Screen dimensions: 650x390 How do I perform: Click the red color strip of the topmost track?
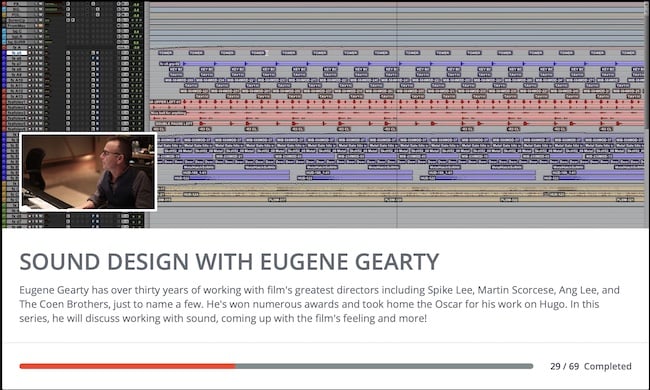(x=4, y=4)
